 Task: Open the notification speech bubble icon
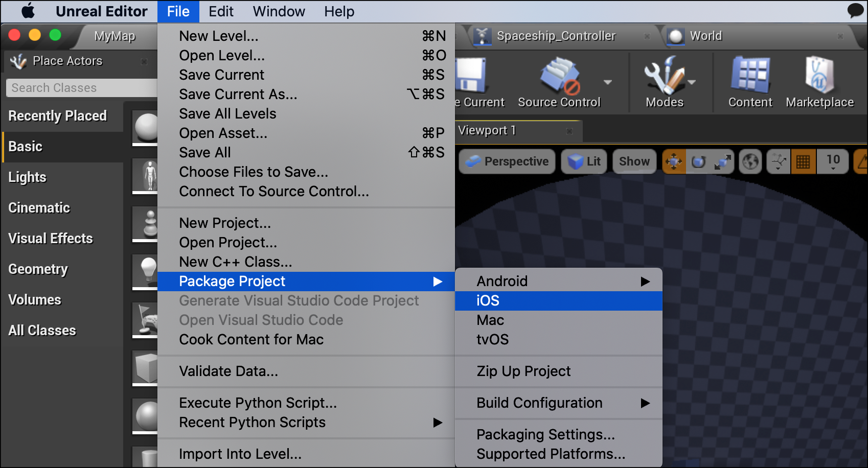tap(855, 10)
